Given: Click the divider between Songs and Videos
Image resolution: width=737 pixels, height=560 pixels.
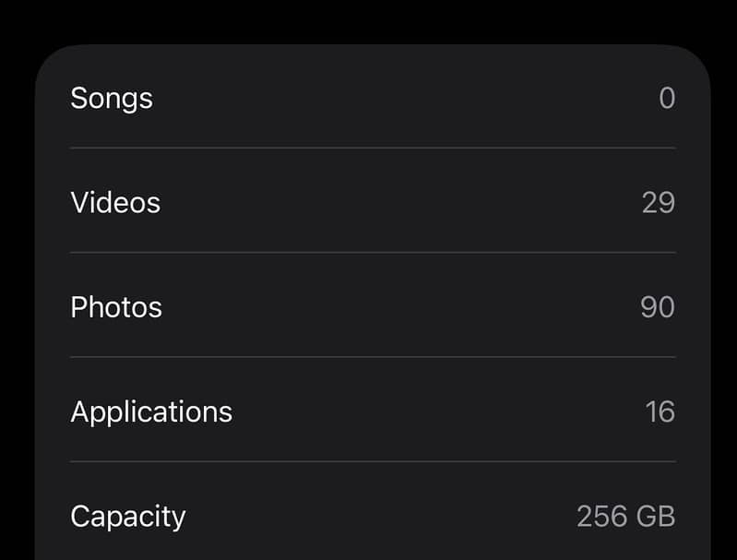Looking at the screenshot, I should pos(373,148).
